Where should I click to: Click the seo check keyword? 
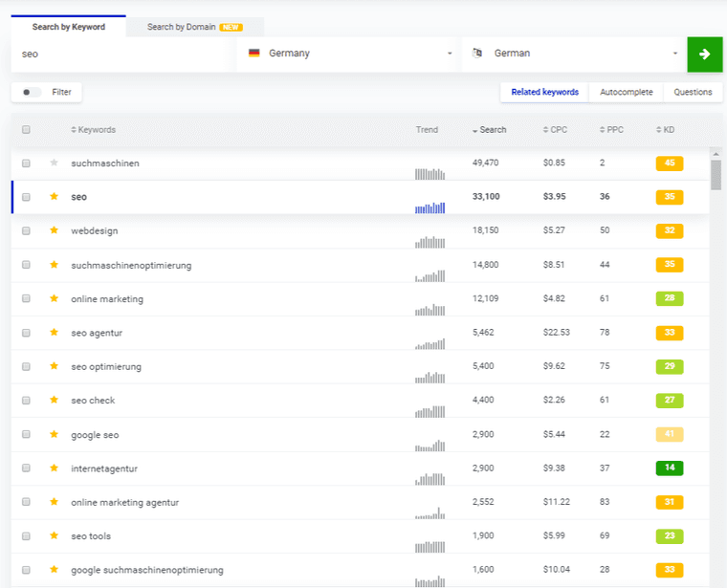(x=93, y=401)
